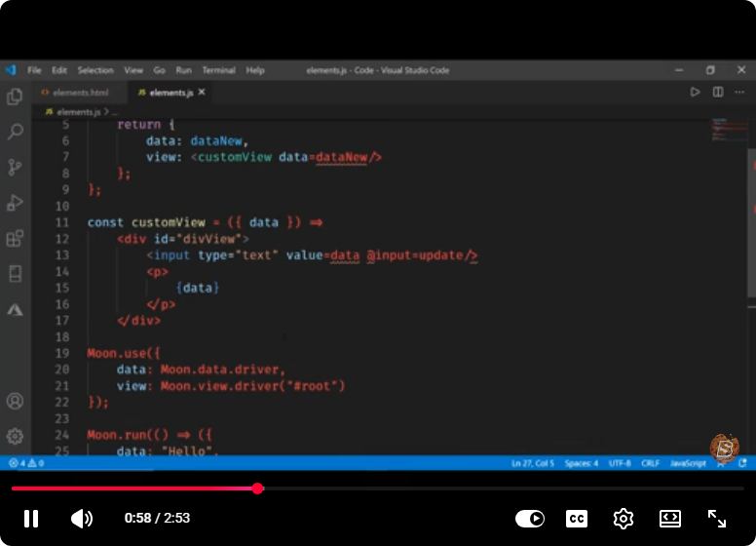Click the elements.js breadcrumb
Screen dimensions: 756x546
tap(78, 112)
